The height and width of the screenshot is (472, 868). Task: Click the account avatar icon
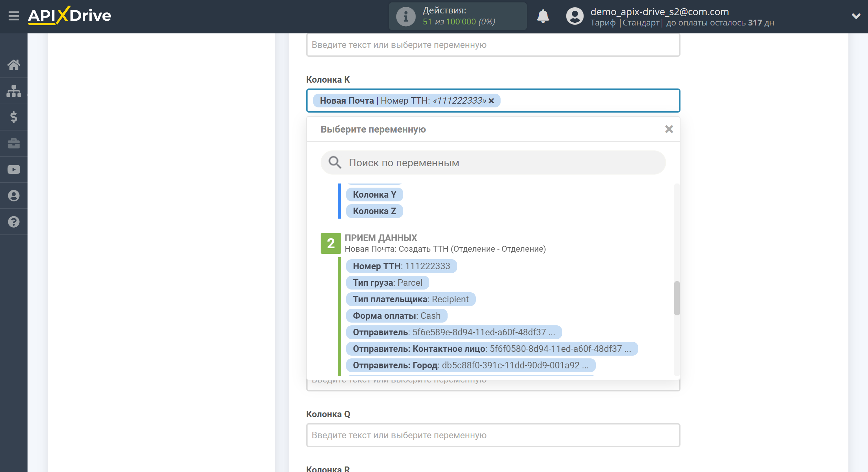[575, 16]
